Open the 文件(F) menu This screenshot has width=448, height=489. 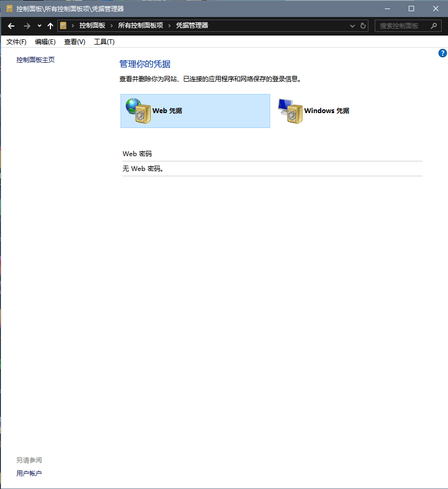pos(16,42)
